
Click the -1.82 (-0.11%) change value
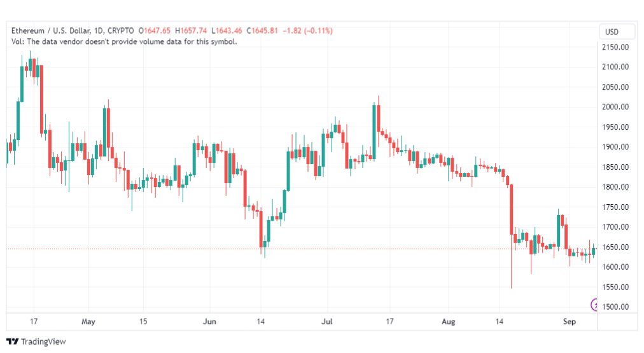tap(307, 31)
